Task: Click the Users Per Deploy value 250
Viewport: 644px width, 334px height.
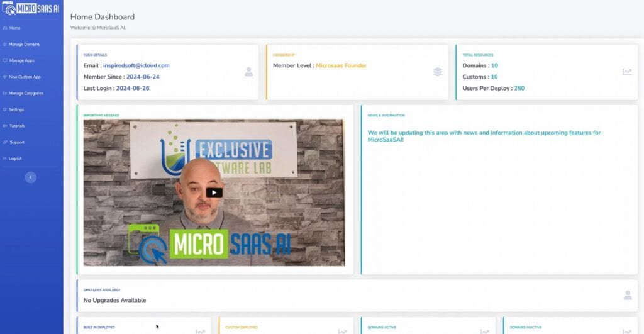Action: point(519,88)
